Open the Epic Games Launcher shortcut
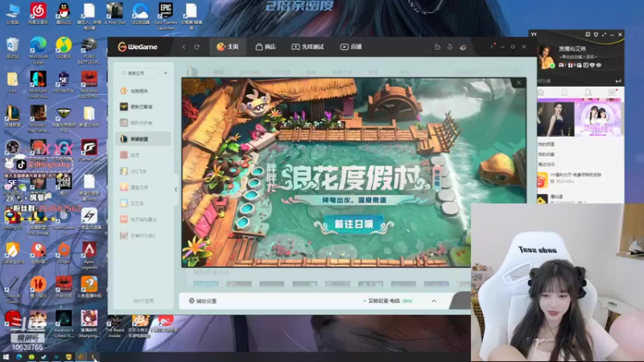 tap(166, 15)
